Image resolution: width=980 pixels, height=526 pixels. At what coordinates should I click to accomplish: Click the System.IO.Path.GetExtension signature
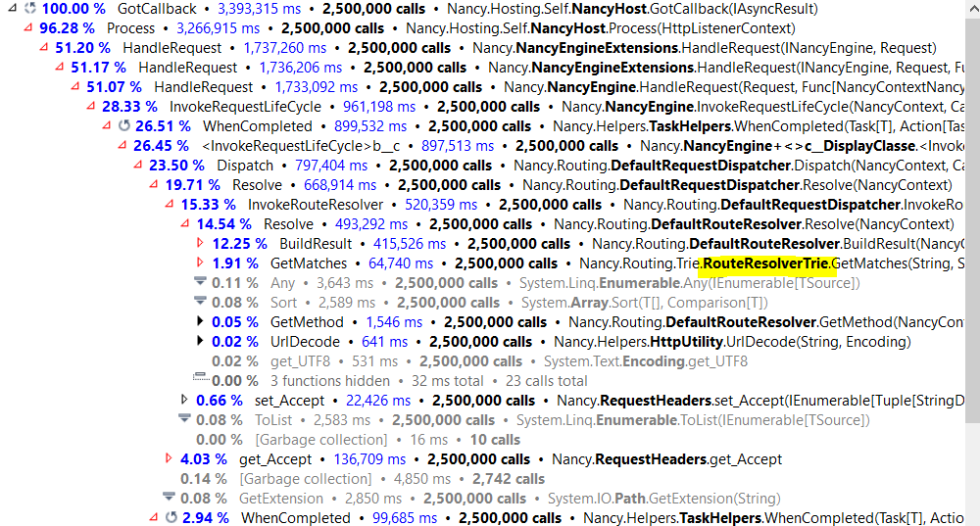(663, 499)
